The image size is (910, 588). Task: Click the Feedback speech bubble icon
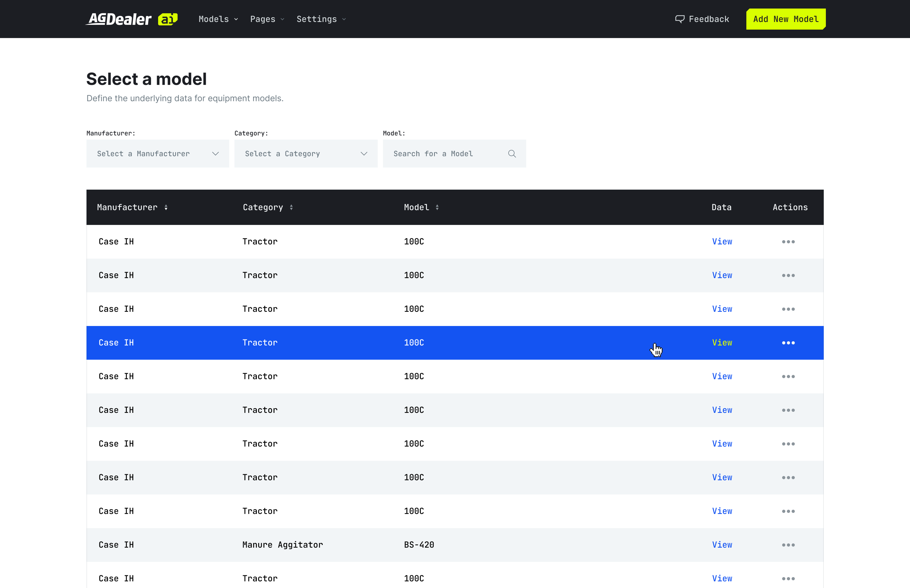680,19
